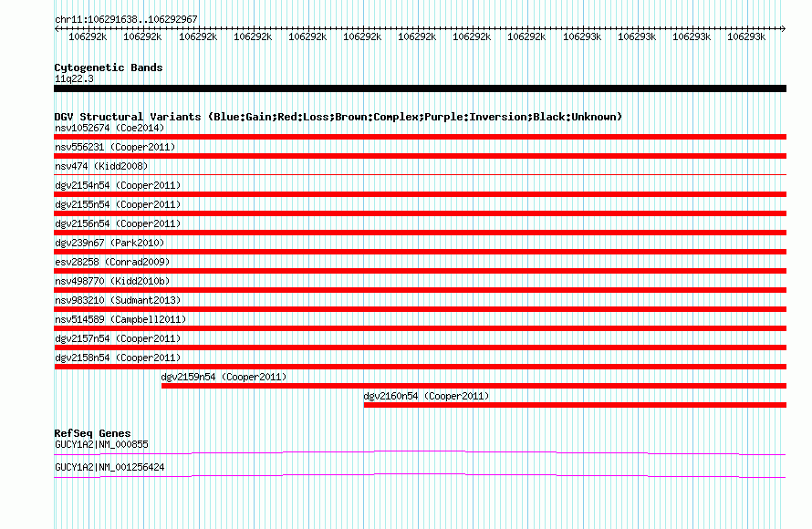
Task: Click the red bar under esv28258
Action: tap(420, 271)
